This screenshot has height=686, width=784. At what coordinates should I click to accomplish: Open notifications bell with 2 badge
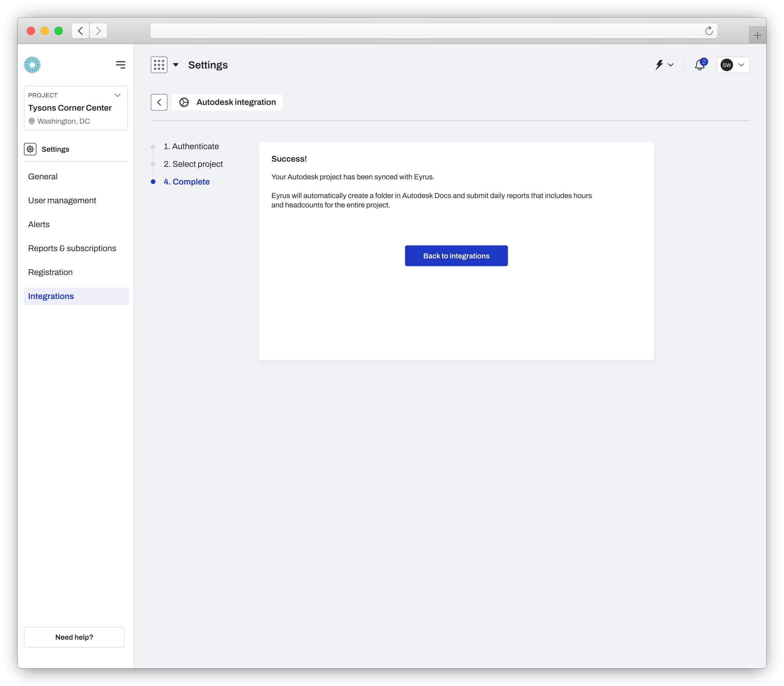[700, 64]
